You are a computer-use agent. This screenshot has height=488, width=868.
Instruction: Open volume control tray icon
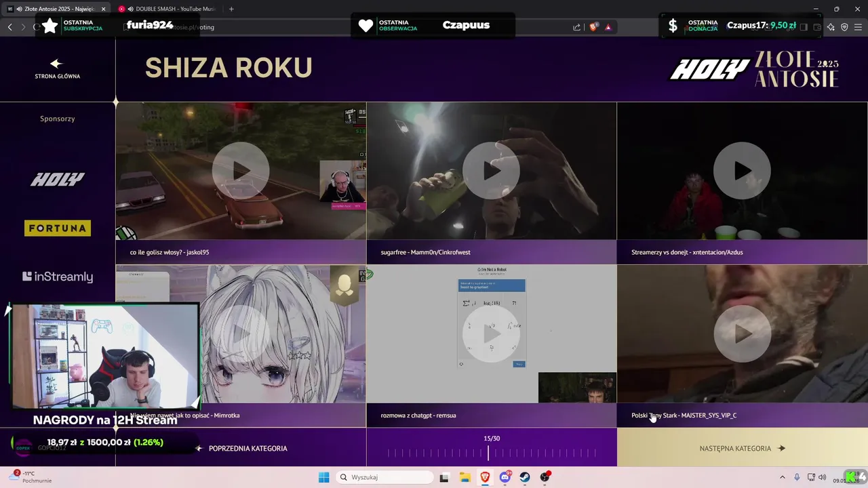pos(823,477)
